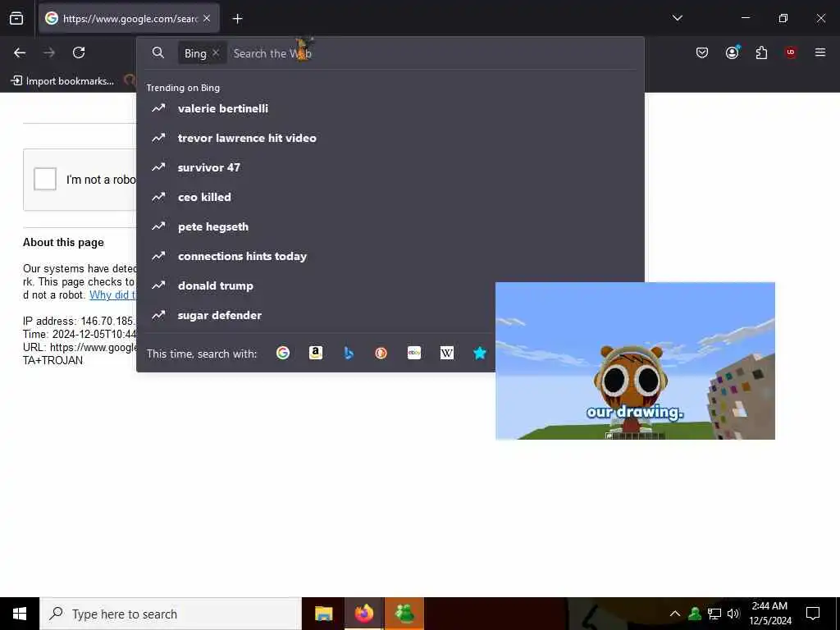This screenshot has height=630, width=840.
Task: Open the Extensions puzzle icon
Action: (761, 52)
